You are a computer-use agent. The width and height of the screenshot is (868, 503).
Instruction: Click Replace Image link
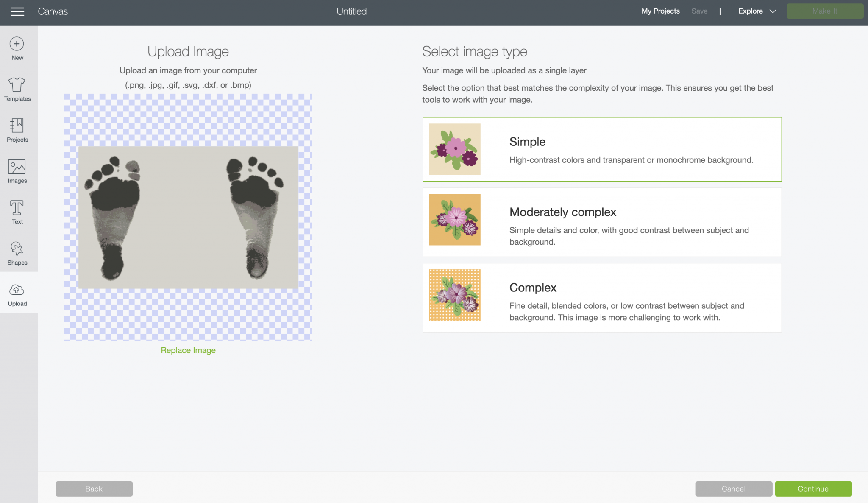click(x=188, y=350)
